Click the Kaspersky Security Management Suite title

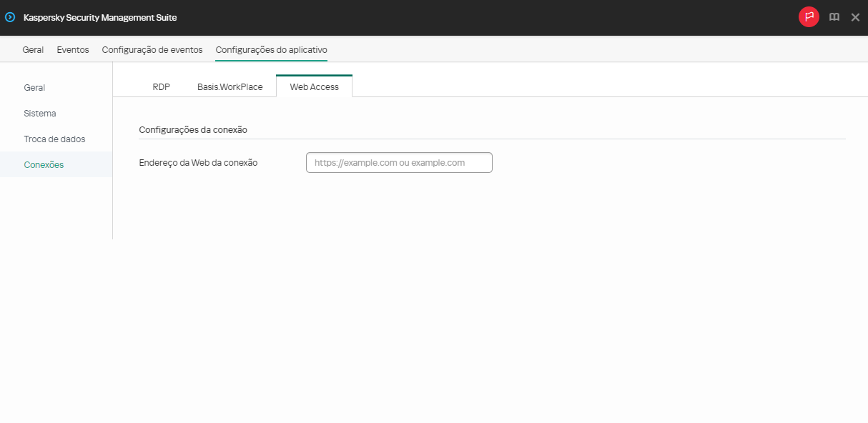(100, 16)
